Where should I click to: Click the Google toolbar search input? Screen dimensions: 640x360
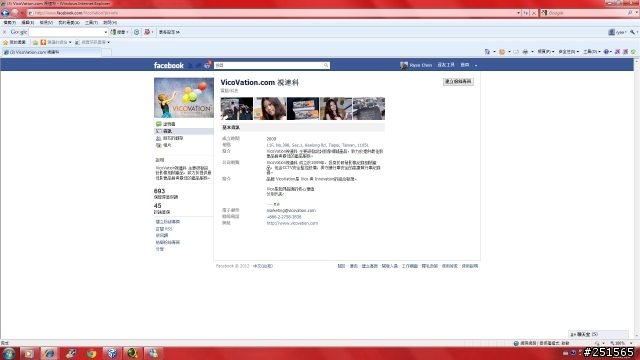66,32
